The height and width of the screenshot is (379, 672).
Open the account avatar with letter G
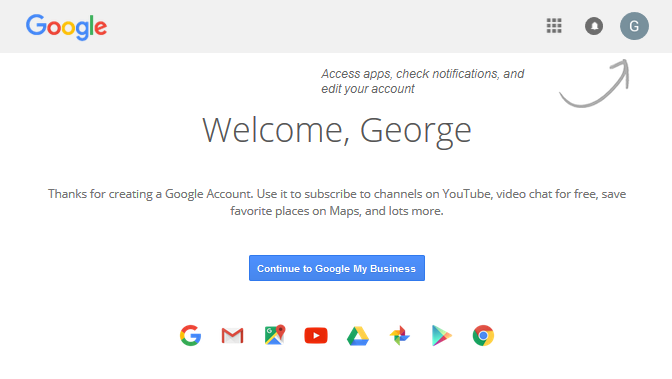pyautogui.click(x=634, y=26)
